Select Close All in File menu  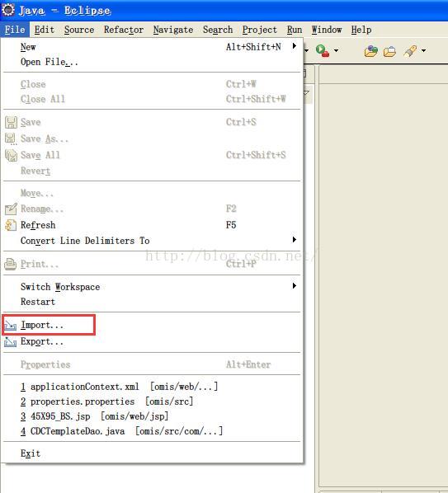(152, 99)
